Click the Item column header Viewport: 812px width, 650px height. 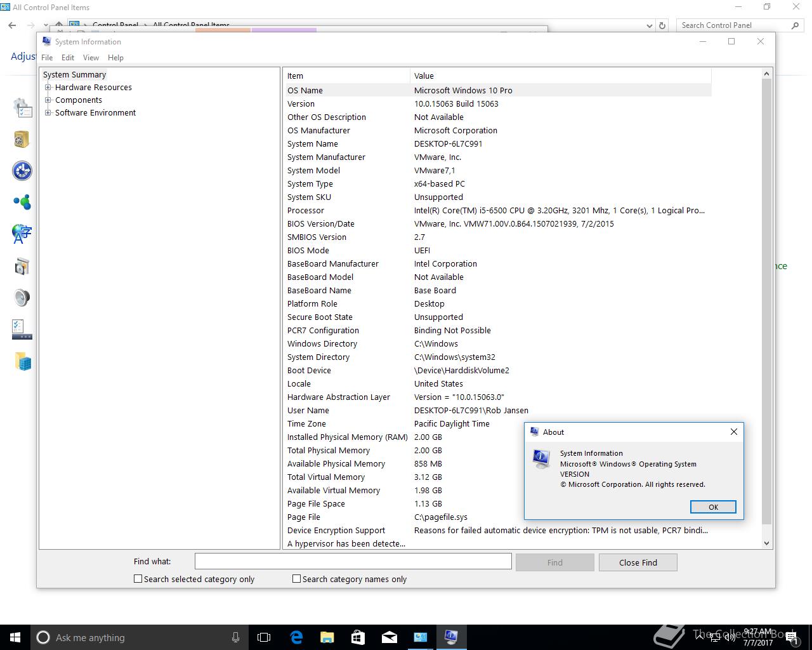coord(346,76)
